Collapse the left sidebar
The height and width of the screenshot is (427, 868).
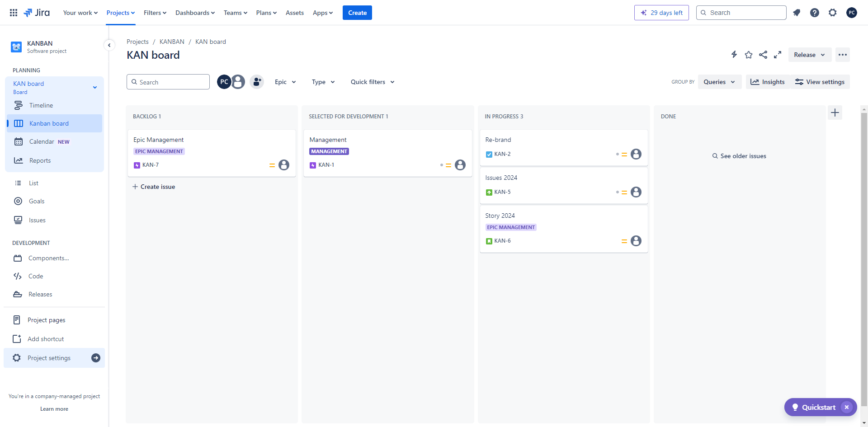pos(109,45)
